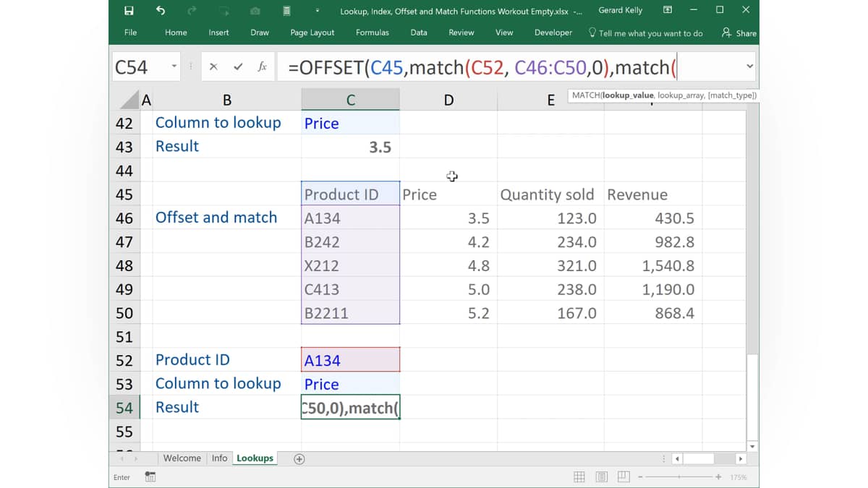Viewport: 868px width, 488px height.
Task: Switch to Page Break Preview
Action: click(624, 476)
